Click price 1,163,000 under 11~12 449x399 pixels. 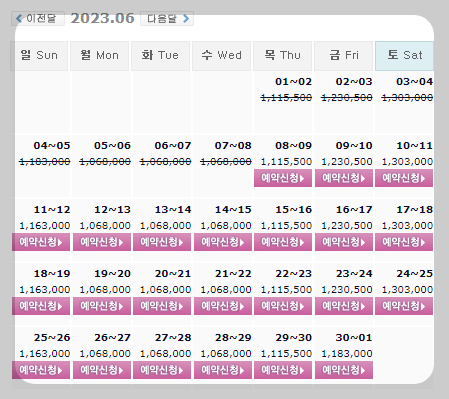[x=45, y=226]
